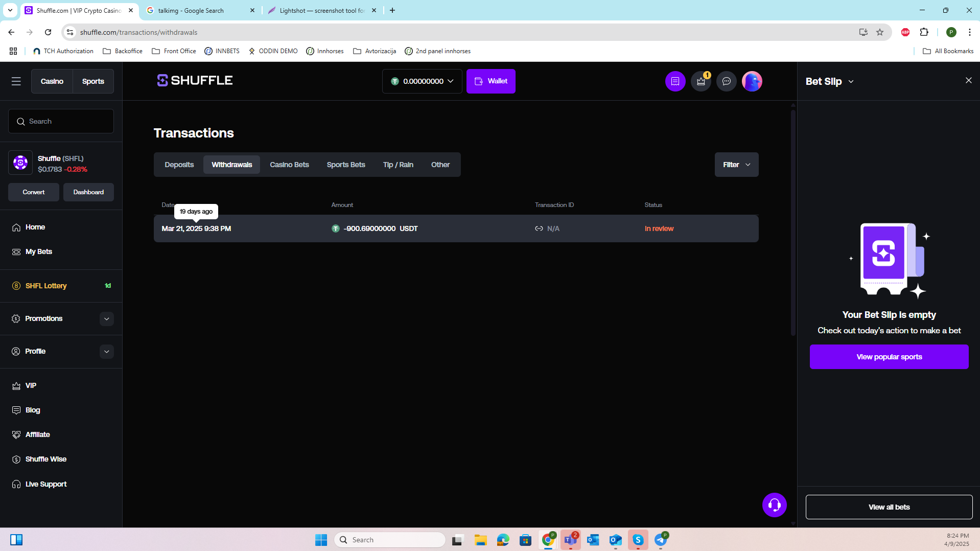Click the page vertical scrollbar
The width and height of the screenshot is (980, 551).
pos(793,223)
